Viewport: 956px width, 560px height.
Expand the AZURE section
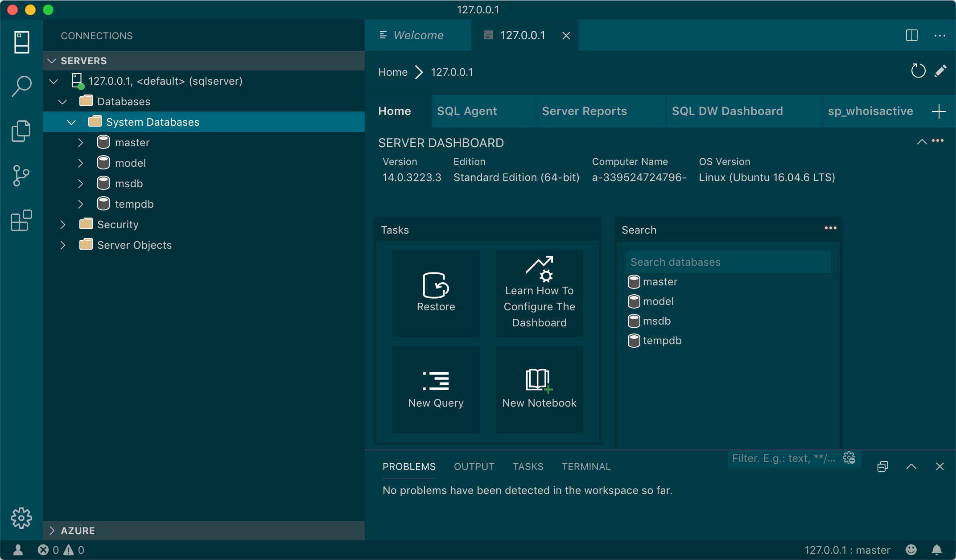[52, 531]
